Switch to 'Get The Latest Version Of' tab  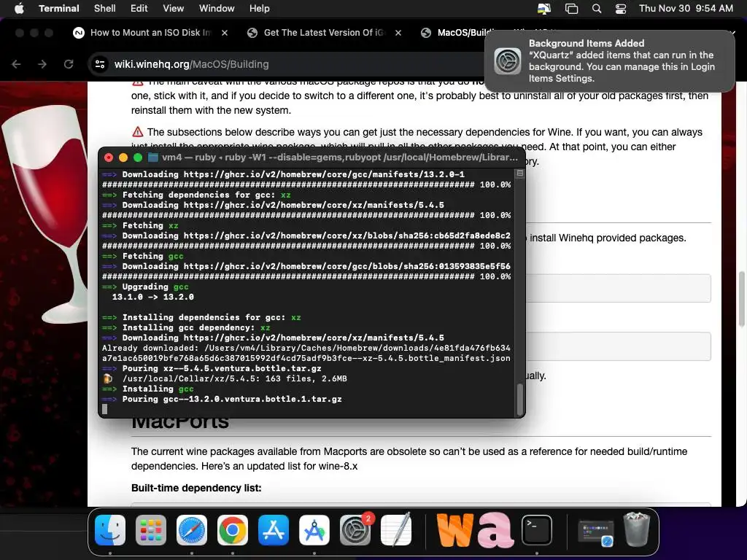coord(323,32)
